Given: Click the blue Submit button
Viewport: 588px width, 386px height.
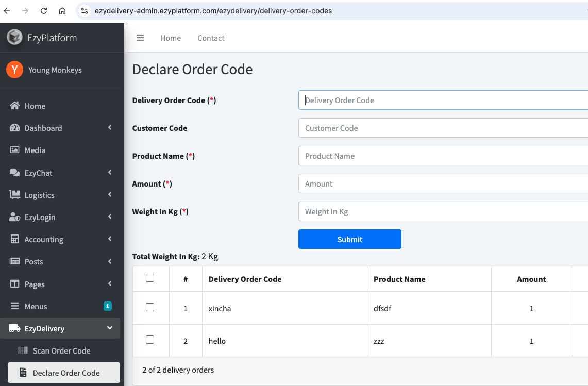Looking at the screenshot, I should point(349,239).
